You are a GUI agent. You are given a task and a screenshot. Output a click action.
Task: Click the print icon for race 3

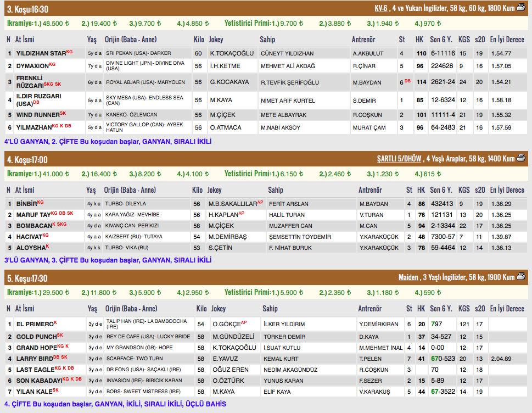point(520,8)
